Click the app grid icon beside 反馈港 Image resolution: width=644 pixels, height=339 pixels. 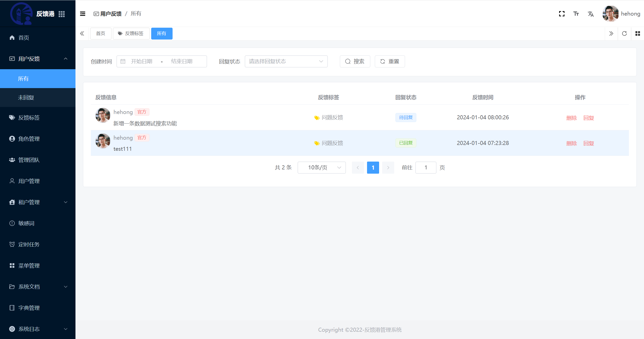(62, 14)
